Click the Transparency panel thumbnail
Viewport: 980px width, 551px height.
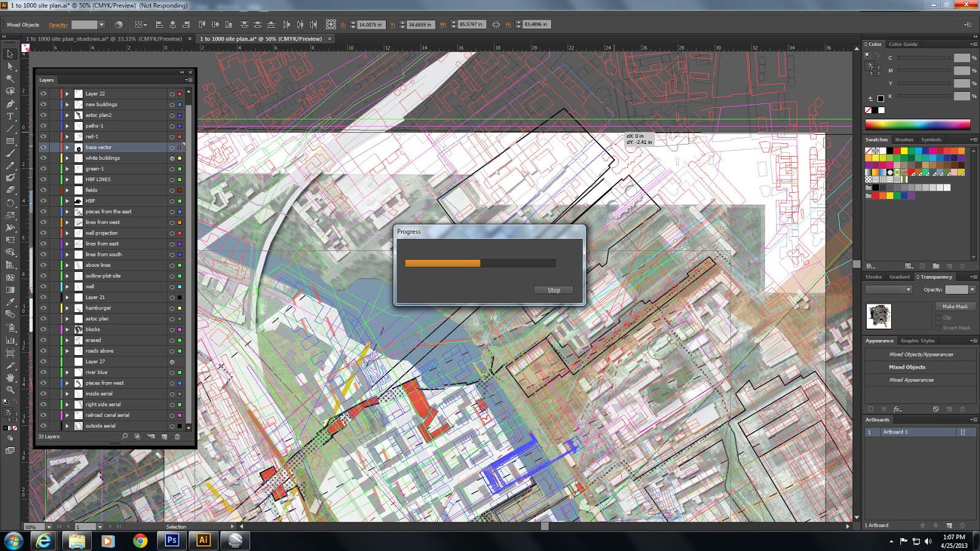pyautogui.click(x=879, y=316)
